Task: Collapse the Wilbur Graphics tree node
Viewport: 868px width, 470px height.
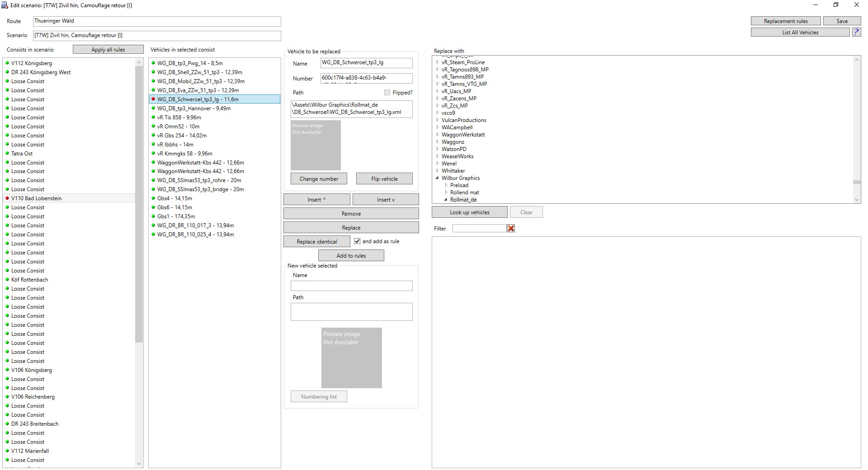Action: tap(438, 178)
